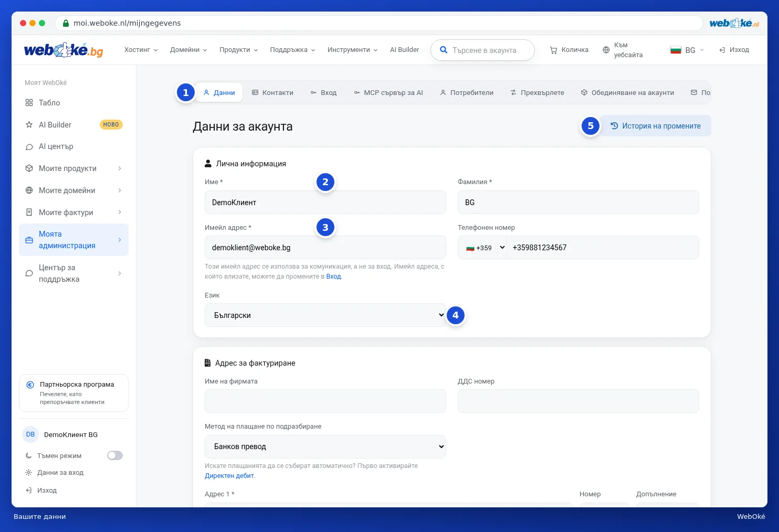This screenshot has height=532, width=779.
Task: Open the Вход tab
Action: click(323, 93)
